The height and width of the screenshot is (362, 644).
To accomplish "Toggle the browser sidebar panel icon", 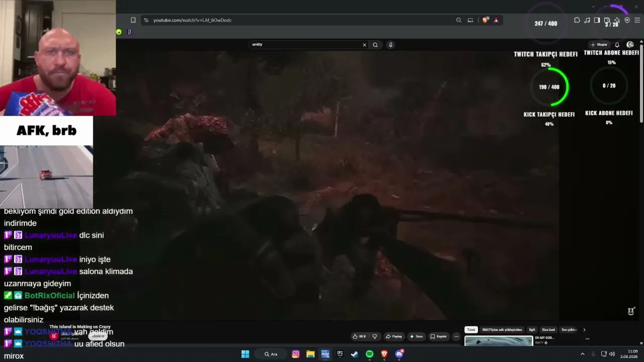I will pyautogui.click(x=597, y=20).
